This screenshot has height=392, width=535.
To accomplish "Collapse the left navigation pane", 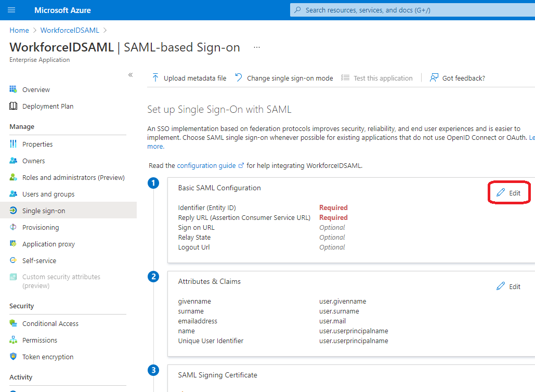I will (x=131, y=75).
